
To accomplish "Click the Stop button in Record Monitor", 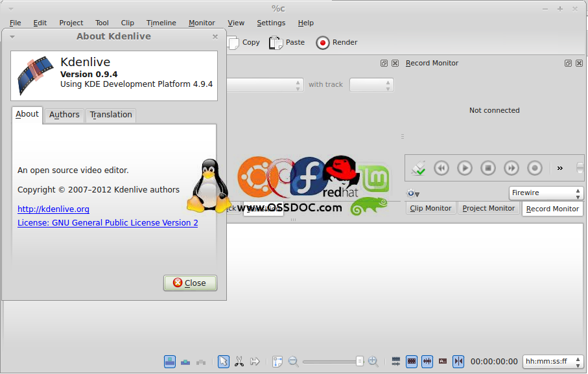I will [x=488, y=168].
